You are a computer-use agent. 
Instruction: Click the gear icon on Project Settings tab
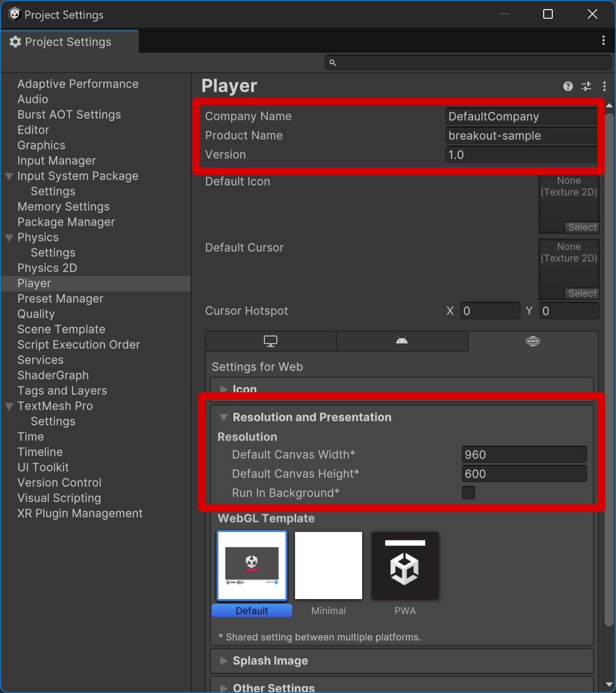point(15,42)
